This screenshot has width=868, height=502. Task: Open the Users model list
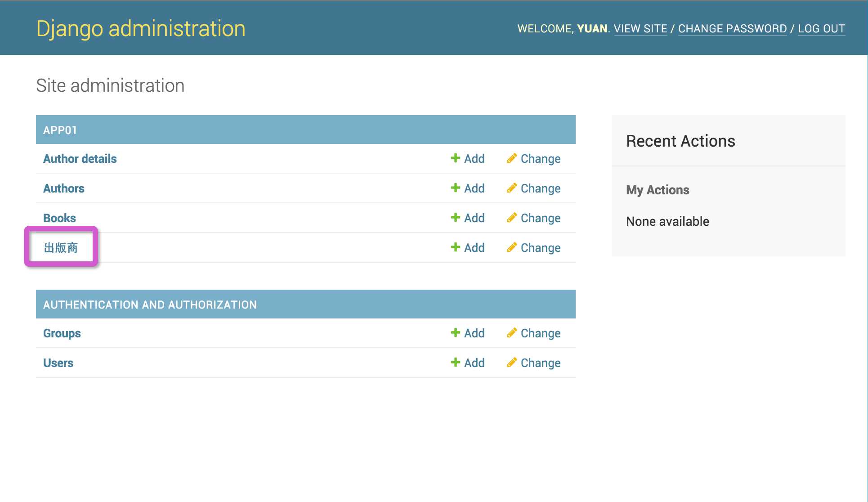(x=58, y=363)
